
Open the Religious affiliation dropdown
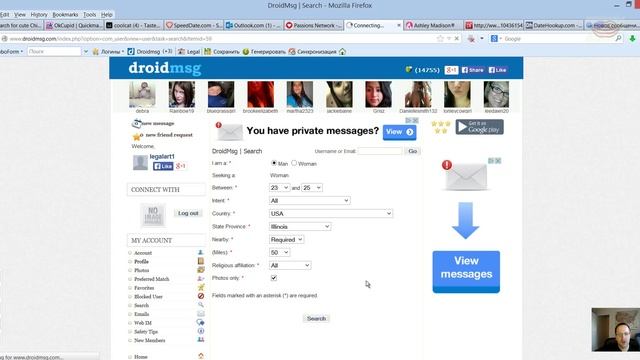click(x=290, y=265)
